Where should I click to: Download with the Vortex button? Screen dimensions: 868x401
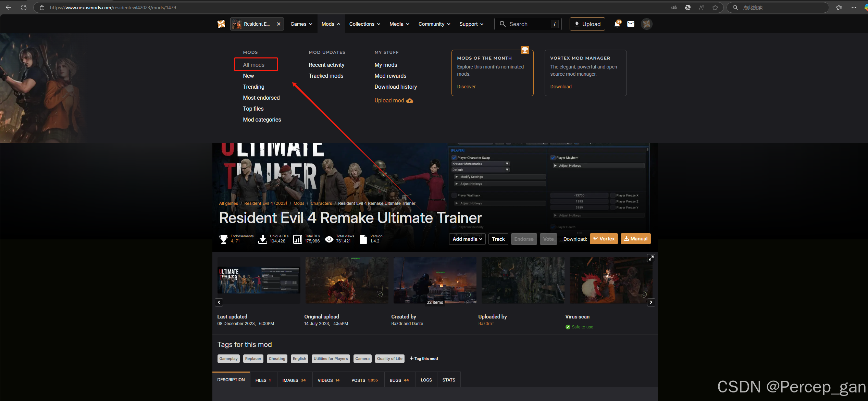604,239
